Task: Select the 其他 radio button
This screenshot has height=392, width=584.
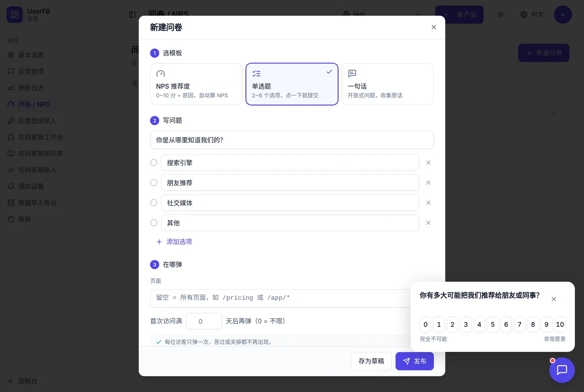Action: tap(154, 223)
